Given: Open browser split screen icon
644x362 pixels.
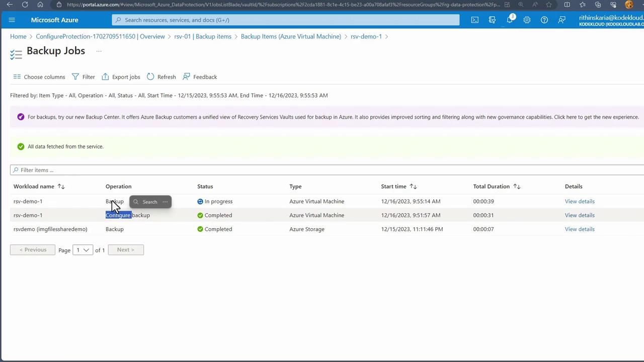Looking at the screenshot, I should pos(567,5).
